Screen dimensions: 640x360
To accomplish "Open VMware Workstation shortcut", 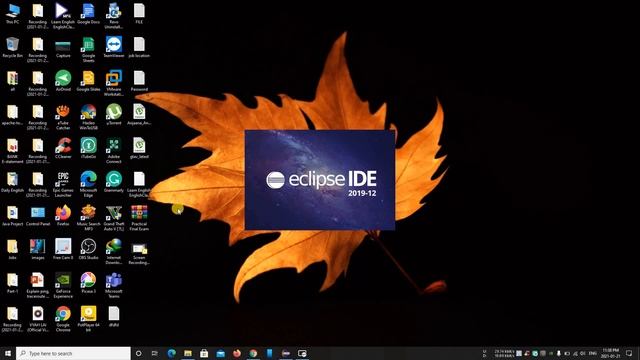I will 114,84.
